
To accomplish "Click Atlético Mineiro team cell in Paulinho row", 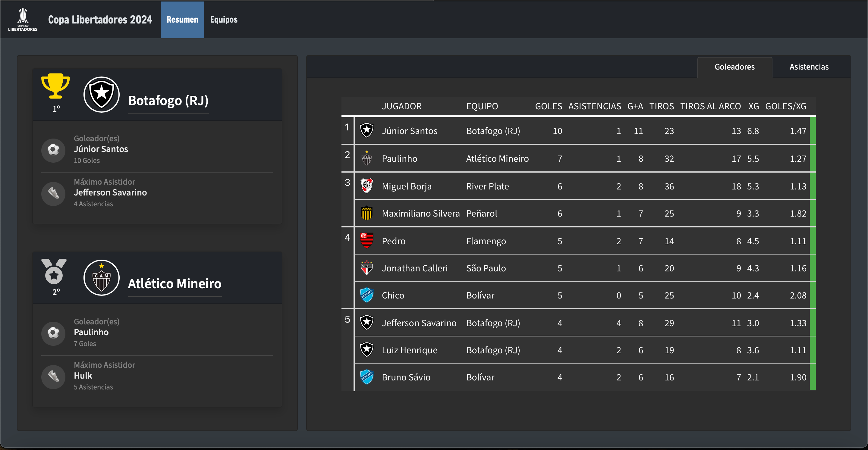I will (x=497, y=159).
